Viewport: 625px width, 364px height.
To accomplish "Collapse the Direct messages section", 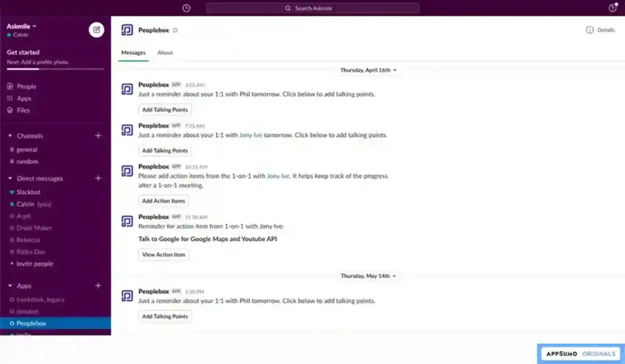I will [10, 179].
